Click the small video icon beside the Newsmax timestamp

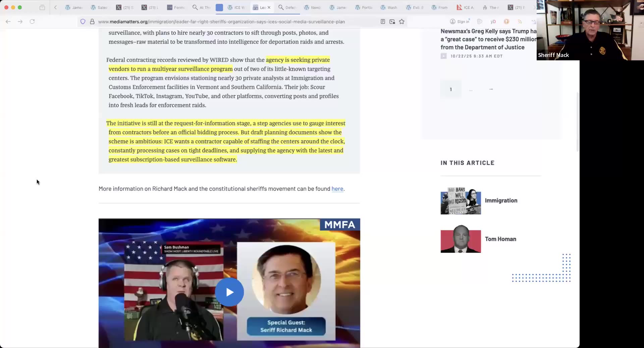tap(444, 56)
